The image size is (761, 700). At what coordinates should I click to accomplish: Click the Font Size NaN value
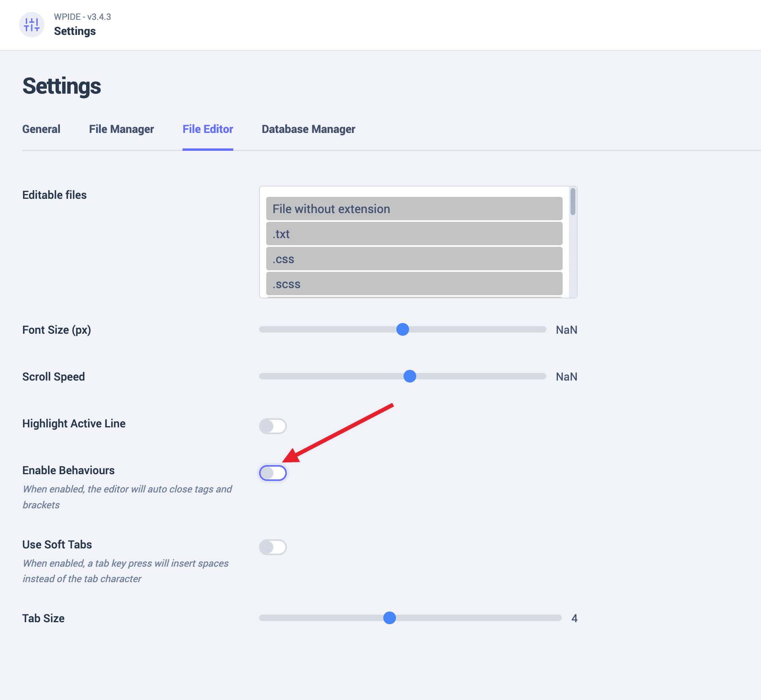(567, 330)
